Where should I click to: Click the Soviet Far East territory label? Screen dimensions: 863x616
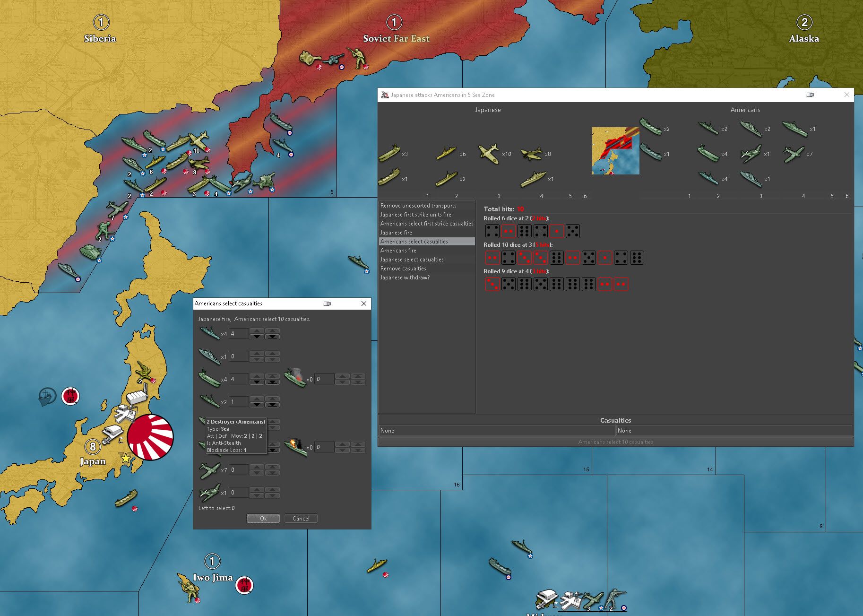tap(396, 38)
